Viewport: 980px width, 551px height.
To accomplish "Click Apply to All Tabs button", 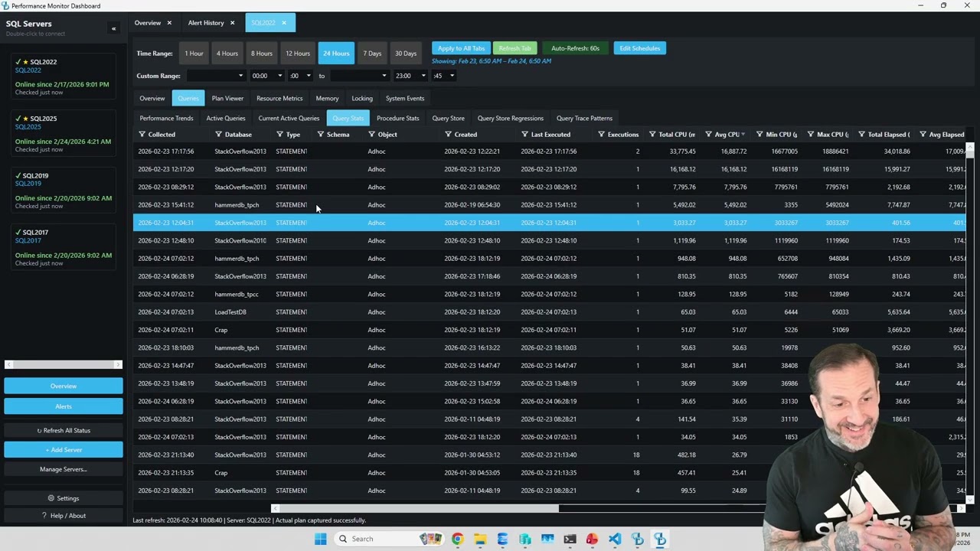I will [461, 48].
